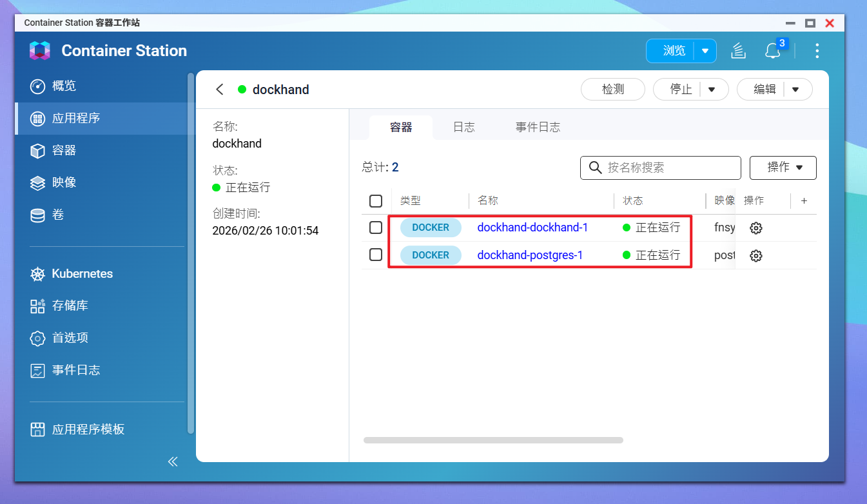This screenshot has height=504, width=867.
Task: Open the dockhand-dockhand-1 container link
Action: [x=533, y=228]
